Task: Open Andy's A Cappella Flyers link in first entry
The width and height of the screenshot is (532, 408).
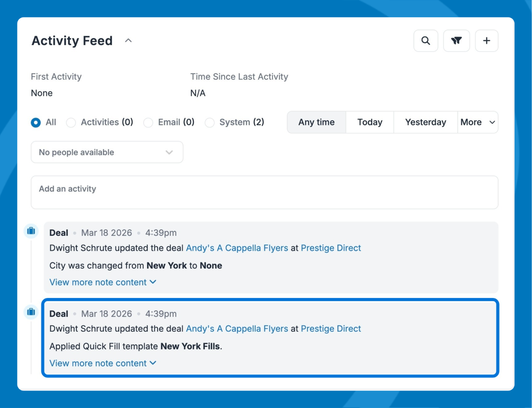Action: (237, 248)
